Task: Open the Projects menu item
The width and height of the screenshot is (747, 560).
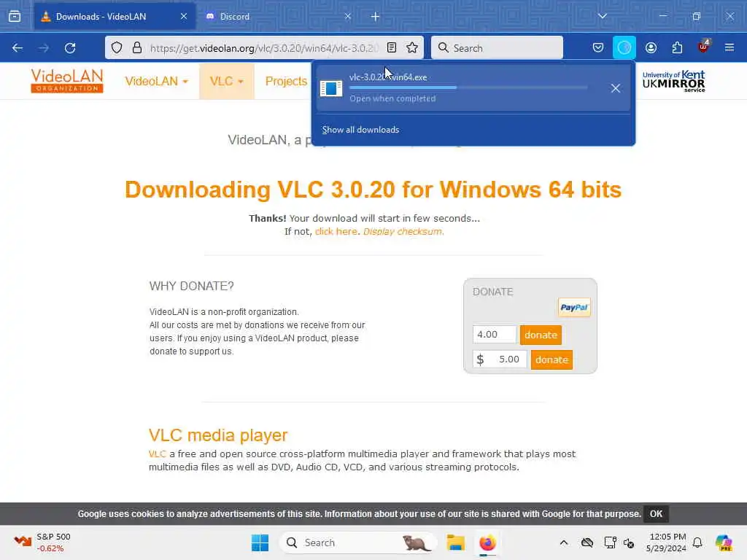Action: click(286, 81)
